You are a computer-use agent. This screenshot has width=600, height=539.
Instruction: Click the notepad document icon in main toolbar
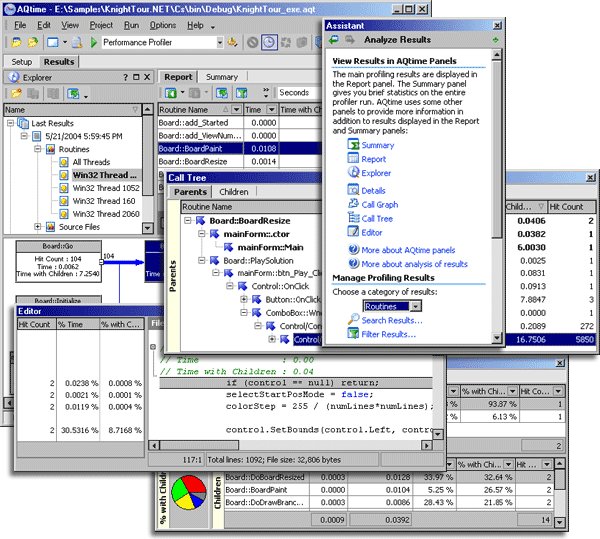point(77,42)
